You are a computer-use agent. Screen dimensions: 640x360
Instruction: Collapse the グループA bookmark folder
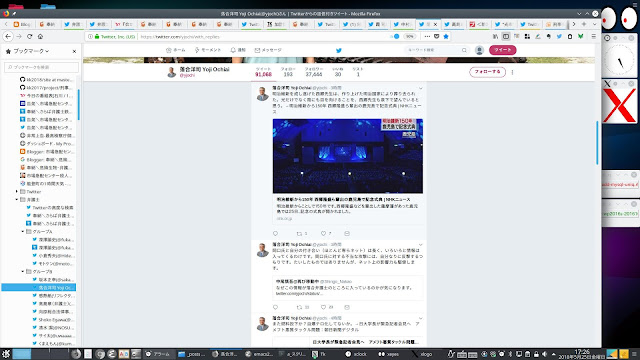(x=22, y=231)
